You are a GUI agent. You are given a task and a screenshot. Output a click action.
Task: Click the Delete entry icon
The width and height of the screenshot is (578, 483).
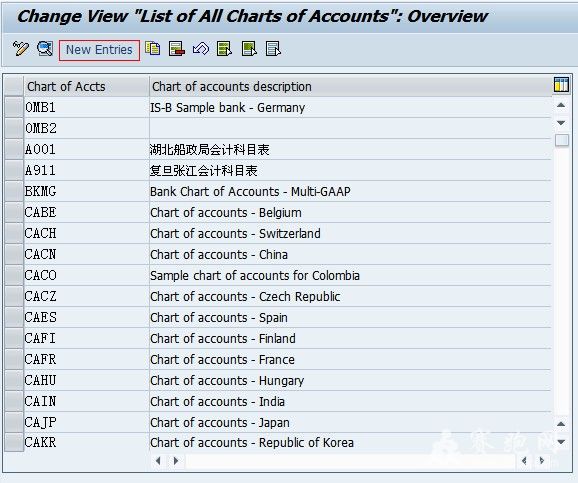tap(177, 49)
